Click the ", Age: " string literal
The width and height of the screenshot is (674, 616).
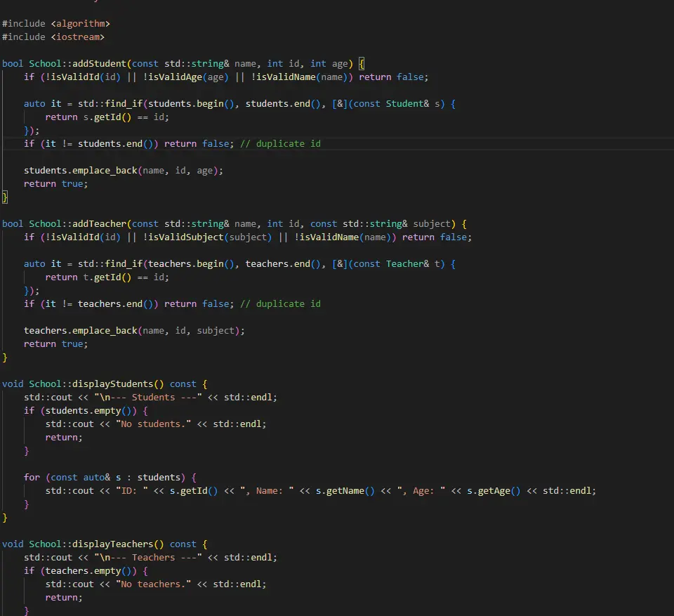click(421, 490)
